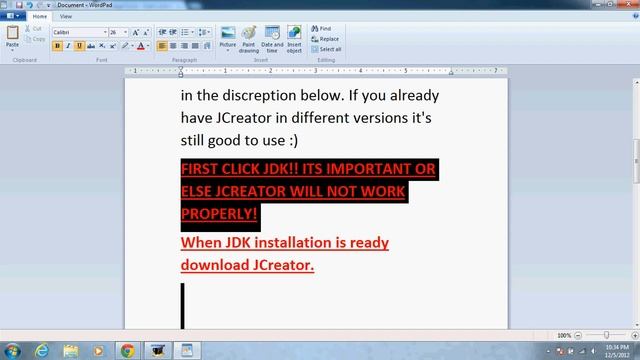Click the taskbar clock
This screenshot has width=640, height=360.
[617, 351]
